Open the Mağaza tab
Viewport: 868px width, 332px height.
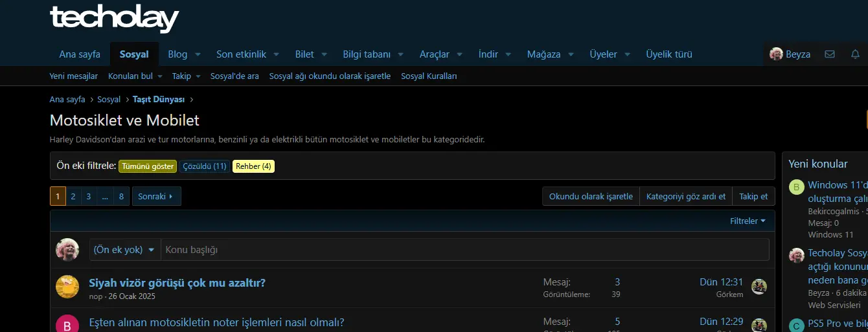(x=544, y=54)
